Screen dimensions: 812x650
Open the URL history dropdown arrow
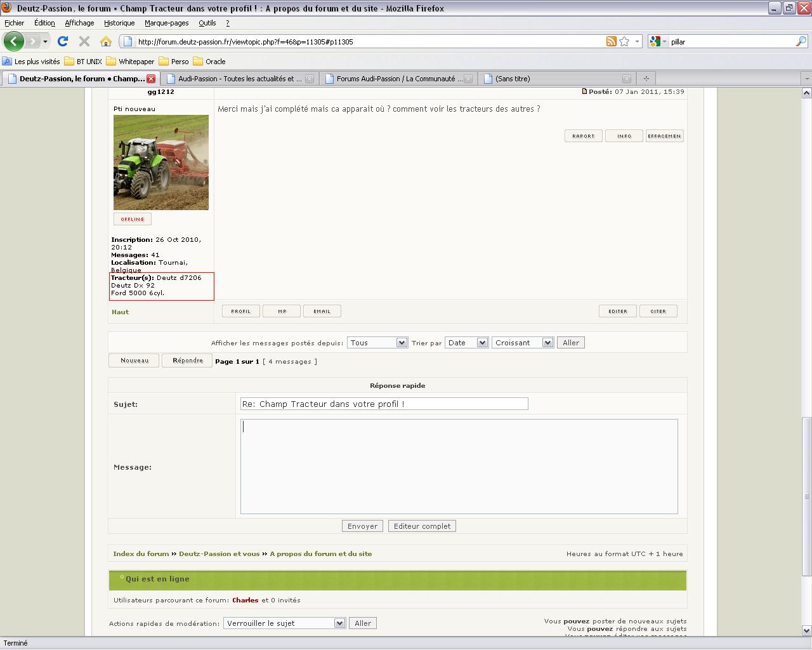point(637,41)
